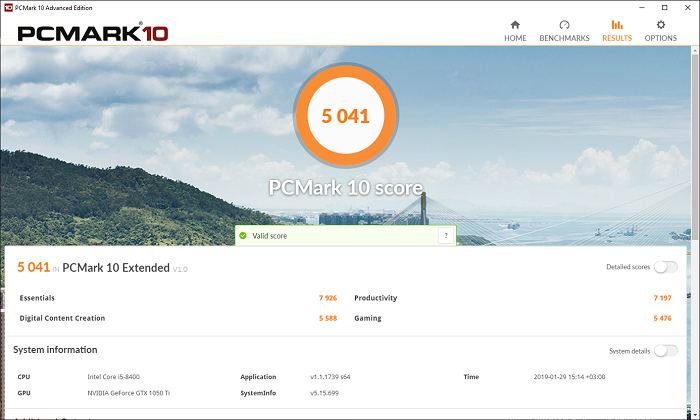
Task: Click the PCMark 10 logo
Action: tap(93, 32)
